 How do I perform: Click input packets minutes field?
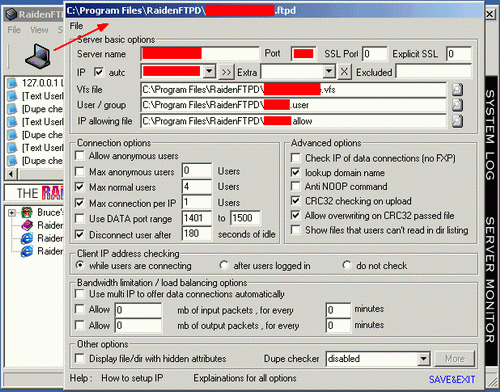tap(338, 310)
